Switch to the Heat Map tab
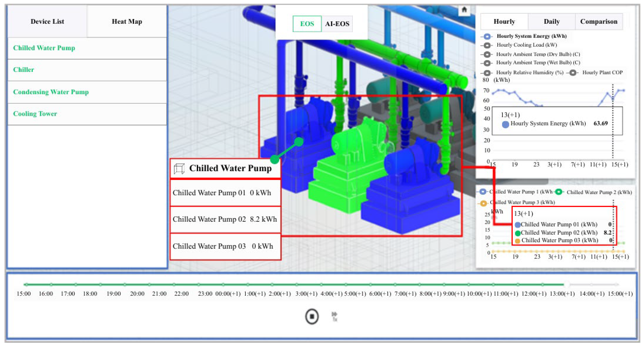The height and width of the screenshot is (348, 644). 127,21
